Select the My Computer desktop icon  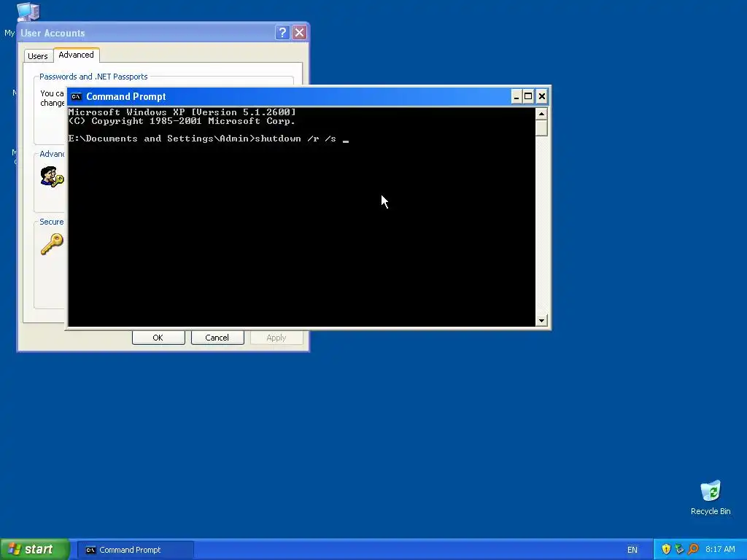click(x=28, y=12)
